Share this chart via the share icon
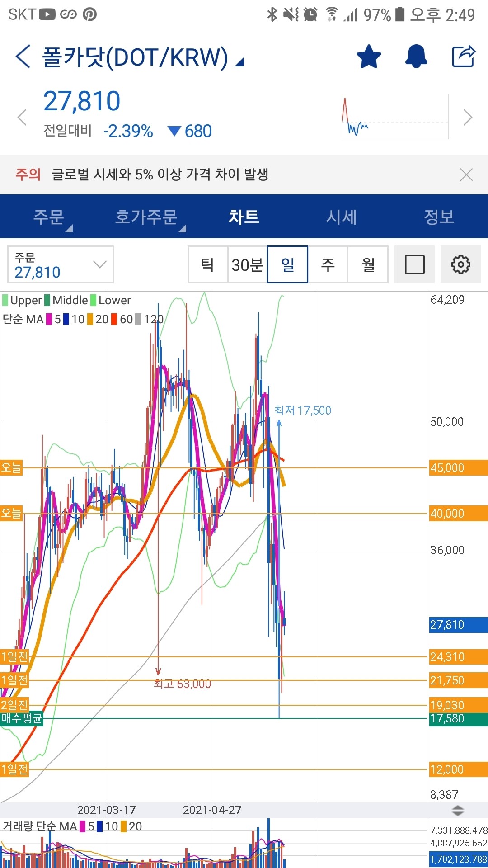The image size is (488, 868). coord(464,57)
